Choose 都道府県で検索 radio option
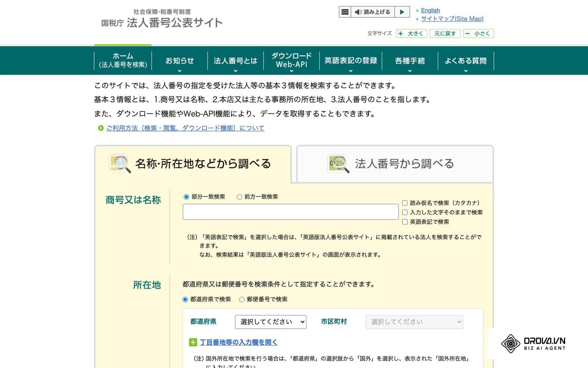 click(x=185, y=300)
